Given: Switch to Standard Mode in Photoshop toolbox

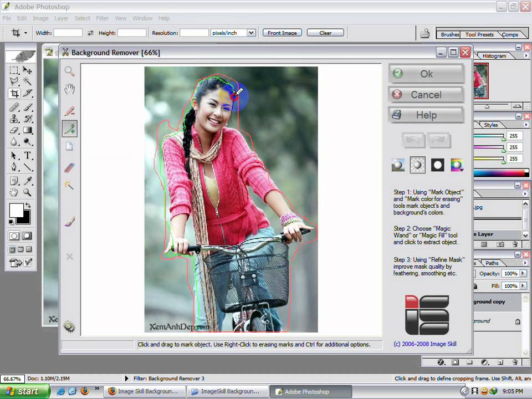Looking at the screenshot, I should pyautogui.click(x=14, y=236).
